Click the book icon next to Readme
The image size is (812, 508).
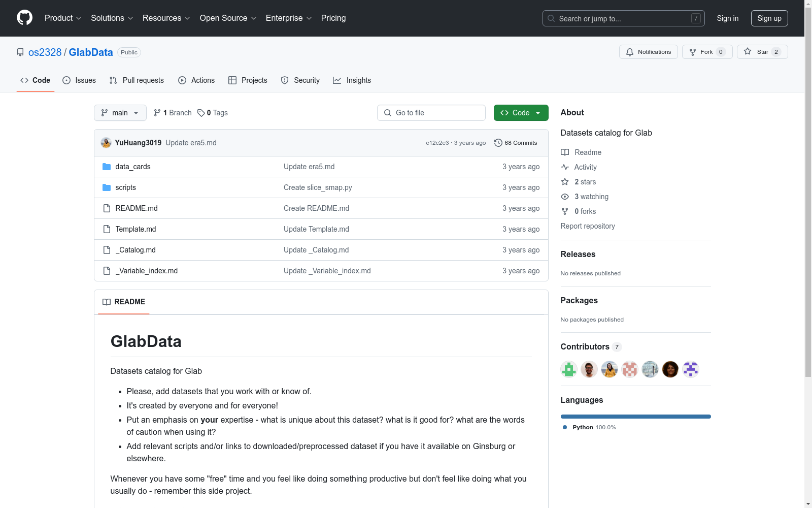coord(565,152)
